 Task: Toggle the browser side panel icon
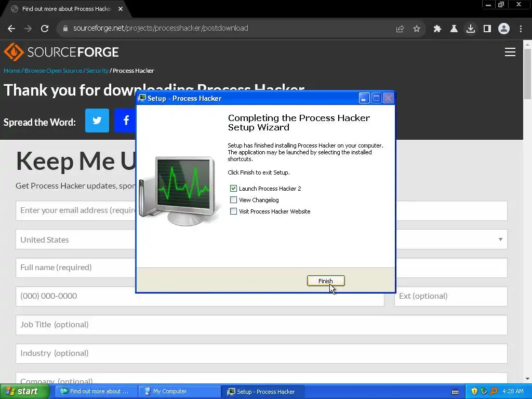pyautogui.click(x=487, y=29)
